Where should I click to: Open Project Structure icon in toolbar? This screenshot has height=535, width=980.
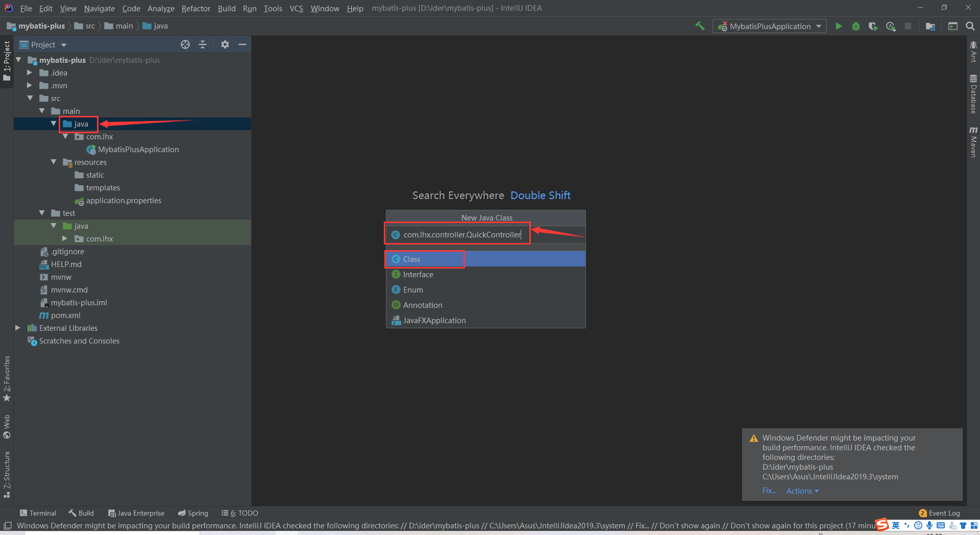(x=930, y=26)
